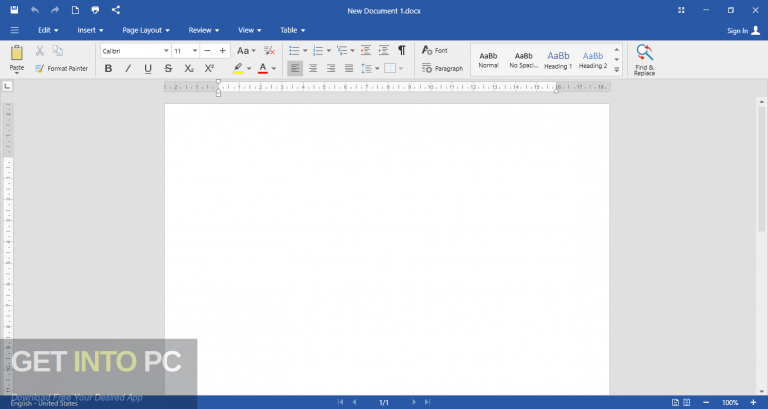
Task: Toggle Strikethrough formatting
Action: (x=168, y=69)
